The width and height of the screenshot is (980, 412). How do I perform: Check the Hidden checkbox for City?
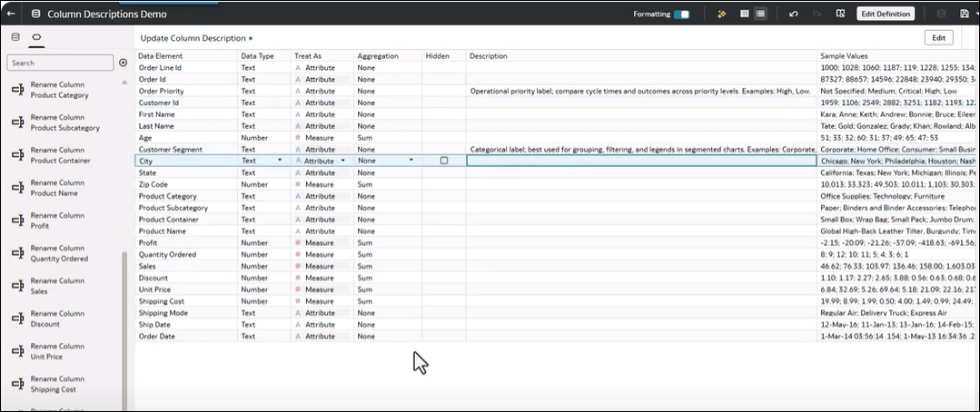(444, 161)
